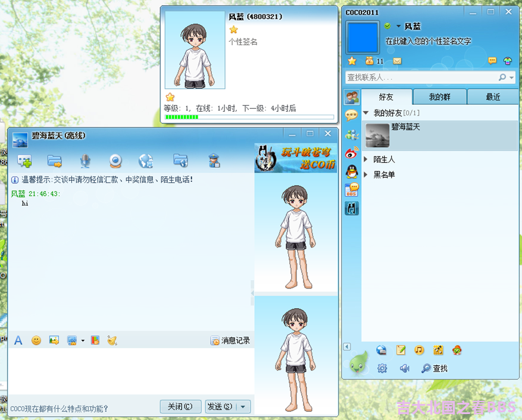Open the COCO features tip link
Screen dimensions: 522x420
60,408
